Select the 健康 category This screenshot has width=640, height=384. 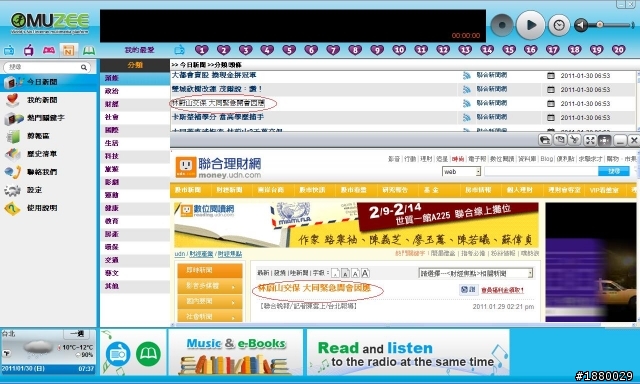[x=135, y=208]
